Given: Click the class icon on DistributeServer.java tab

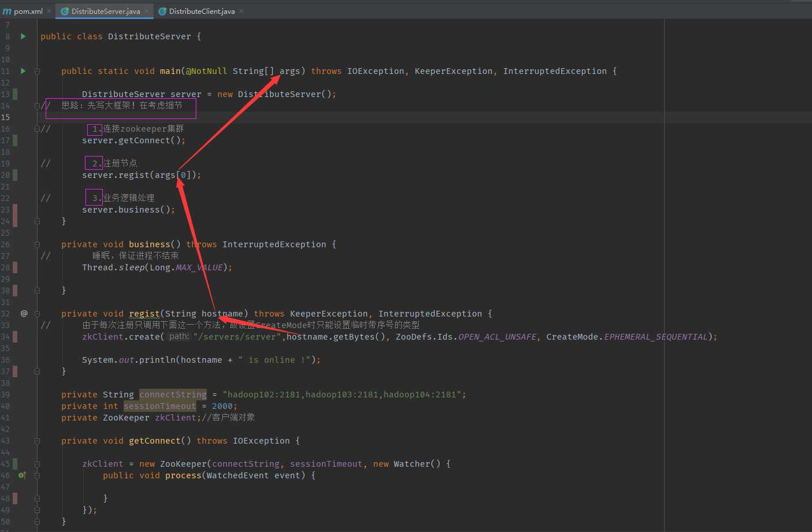Looking at the screenshot, I should tap(65, 11).
